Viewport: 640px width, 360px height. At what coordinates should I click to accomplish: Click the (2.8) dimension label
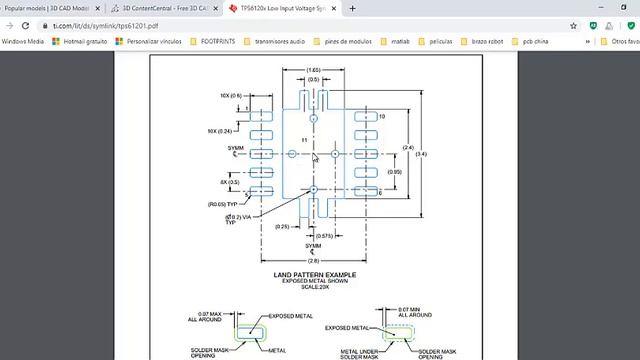click(313, 260)
